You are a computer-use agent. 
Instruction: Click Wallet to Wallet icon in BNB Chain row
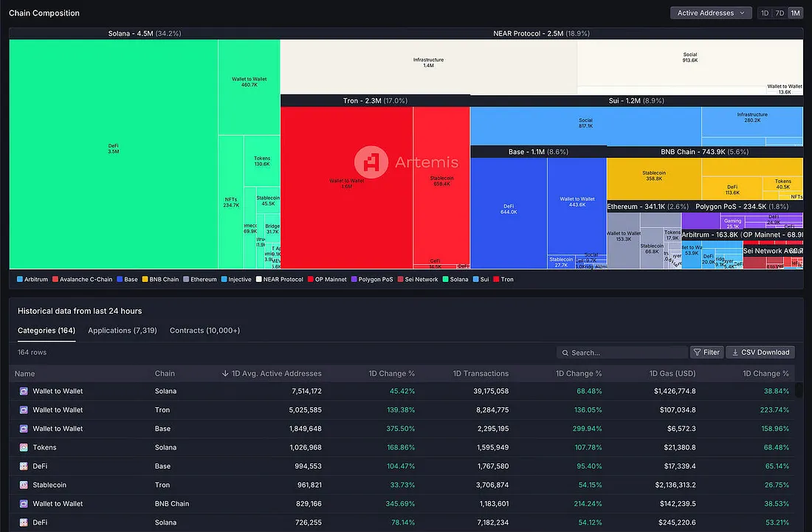[x=24, y=503]
